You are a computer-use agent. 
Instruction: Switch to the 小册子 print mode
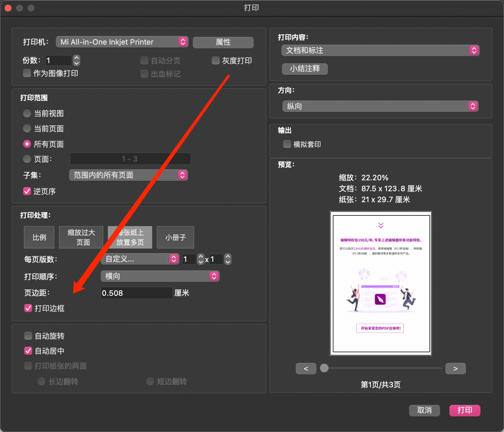pyautogui.click(x=175, y=237)
